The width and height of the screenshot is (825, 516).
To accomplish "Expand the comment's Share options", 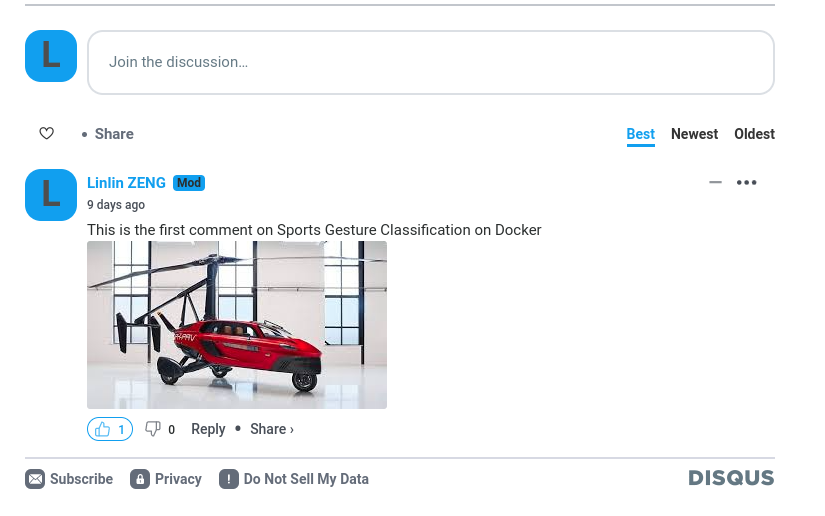I will [271, 429].
